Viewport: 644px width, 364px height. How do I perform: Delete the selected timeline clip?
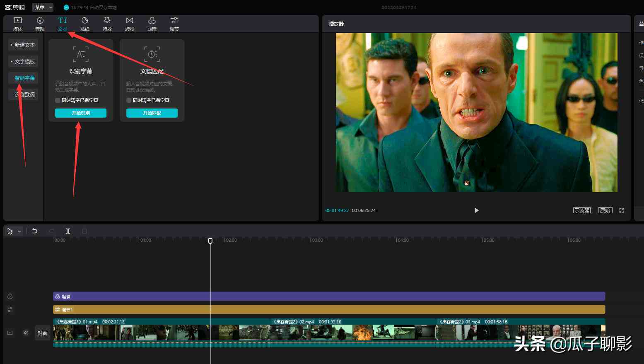pos(84,231)
